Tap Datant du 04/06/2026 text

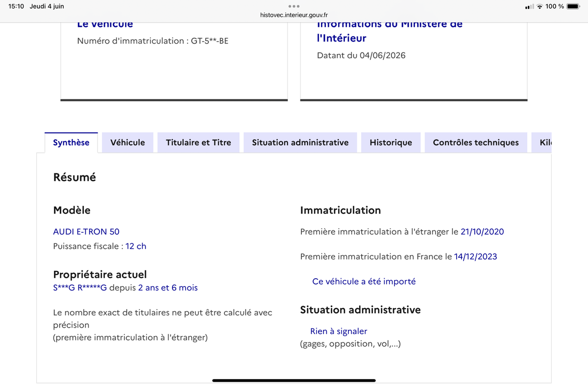(361, 55)
